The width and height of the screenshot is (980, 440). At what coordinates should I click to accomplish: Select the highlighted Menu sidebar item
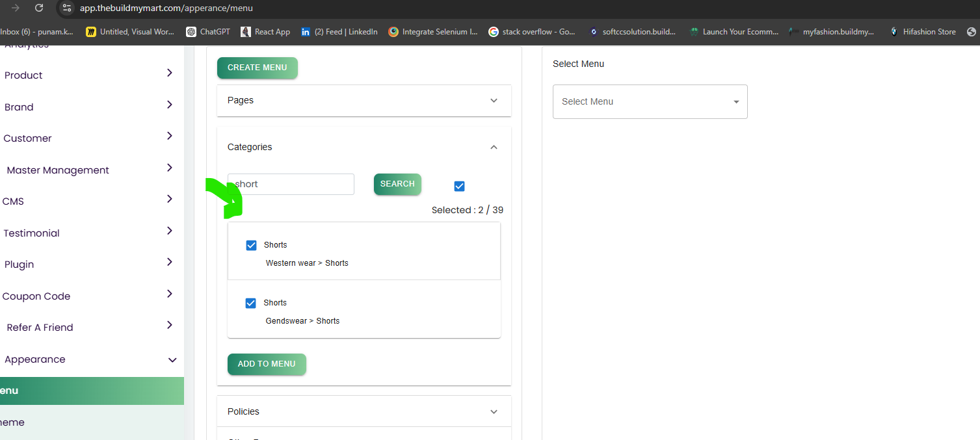(92, 391)
